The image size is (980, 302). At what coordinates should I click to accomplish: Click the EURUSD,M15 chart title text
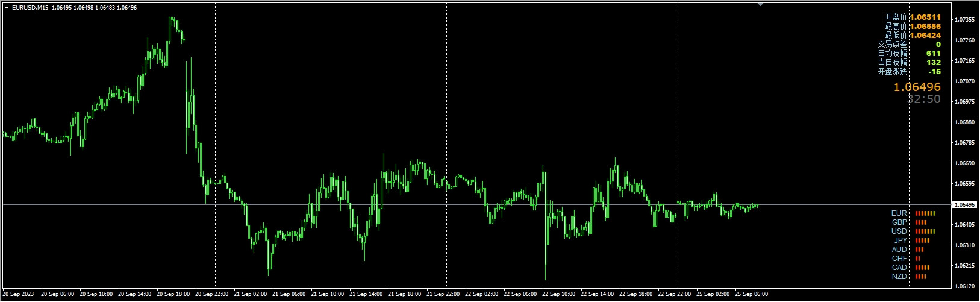[30, 8]
